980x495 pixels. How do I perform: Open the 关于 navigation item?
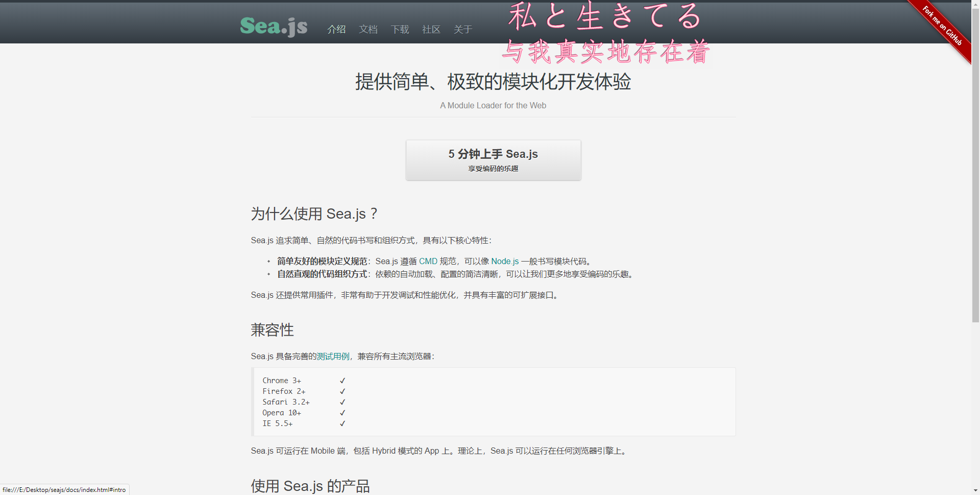click(x=463, y=30)
